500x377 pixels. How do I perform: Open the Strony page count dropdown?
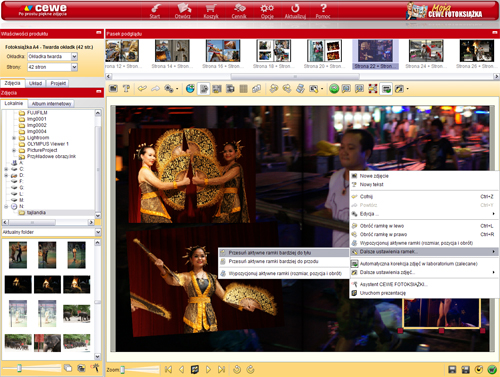pyautogui.click(x=74, y=67)
